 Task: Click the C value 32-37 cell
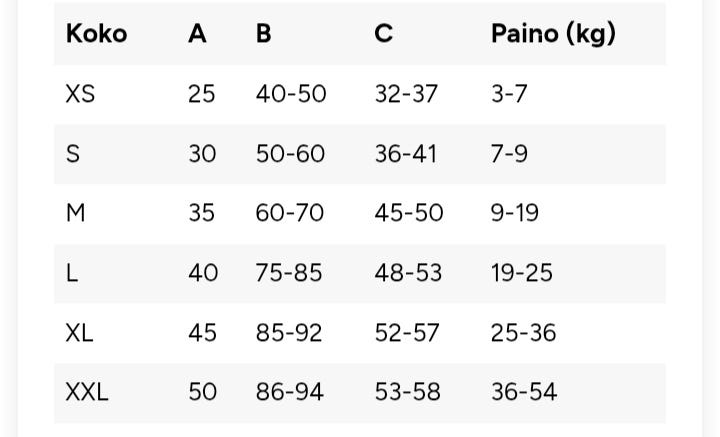coord(406,94)
